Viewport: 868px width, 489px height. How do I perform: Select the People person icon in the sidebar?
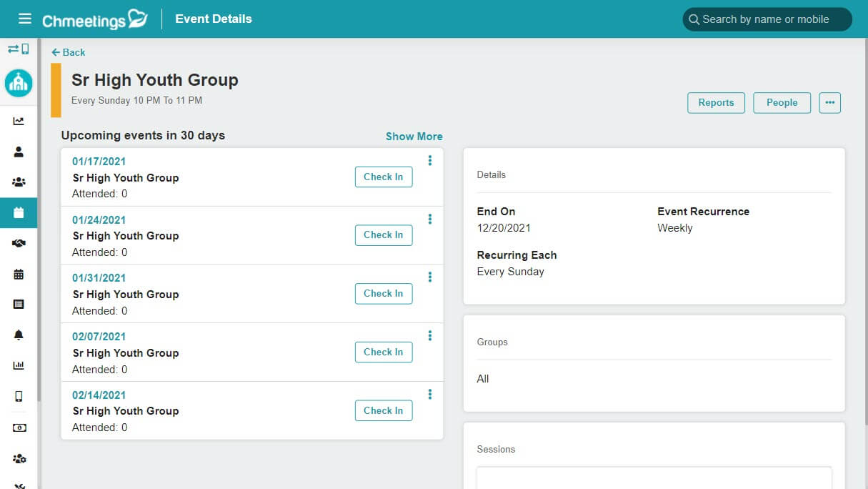(18, 151)
